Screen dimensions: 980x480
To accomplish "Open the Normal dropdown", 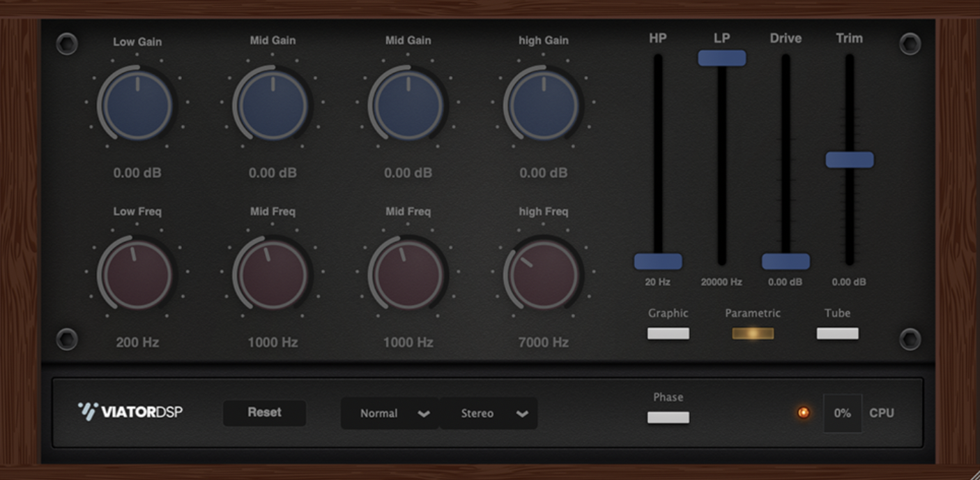I will tap(390, 413).
